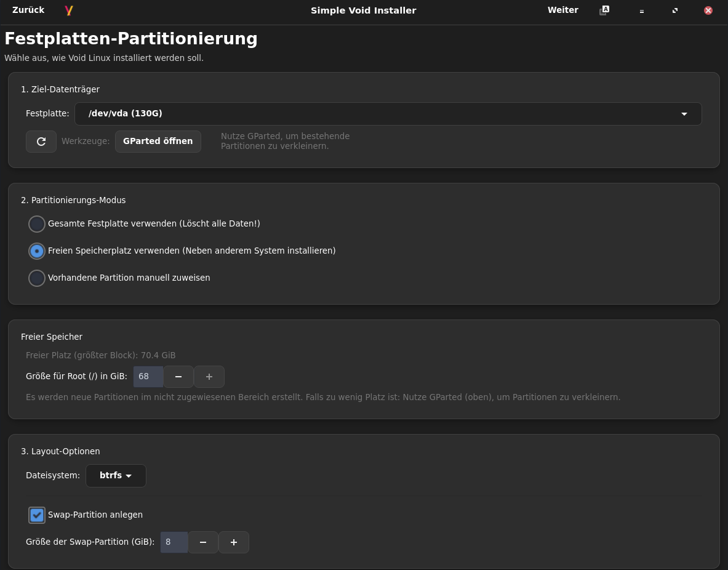Increase root size with plus button
Screen dimensions: 728x570
[209, 377]
